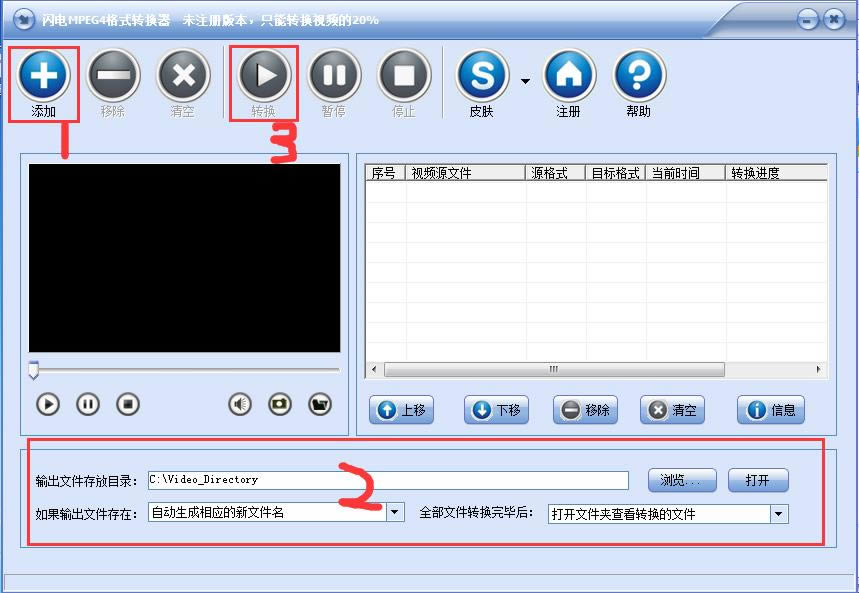Open 帮助 (Help) question mark icon
859x593 pixels.
tap(639, 75)
